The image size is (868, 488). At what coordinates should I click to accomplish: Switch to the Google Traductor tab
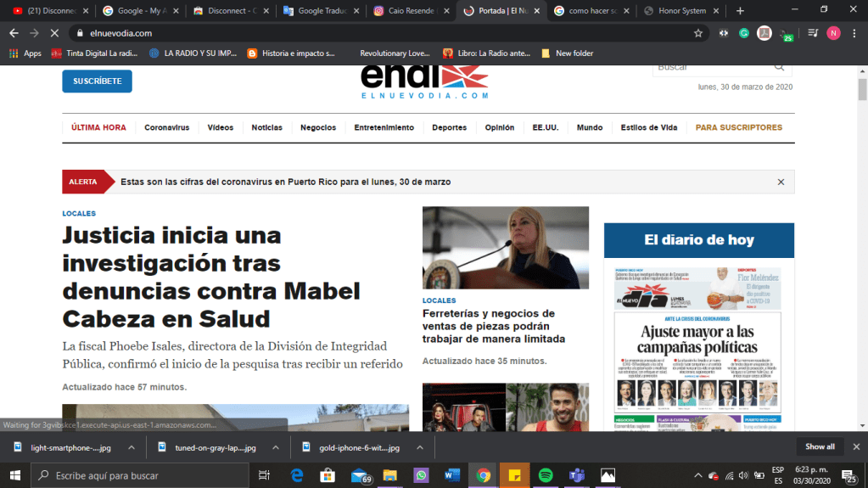(x=320, y=11)
